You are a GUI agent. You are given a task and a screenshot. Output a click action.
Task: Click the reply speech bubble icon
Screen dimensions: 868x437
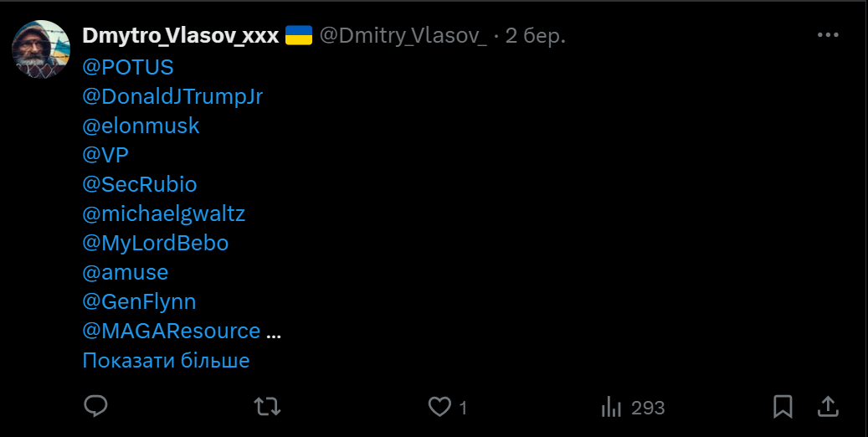click(96, 407)
